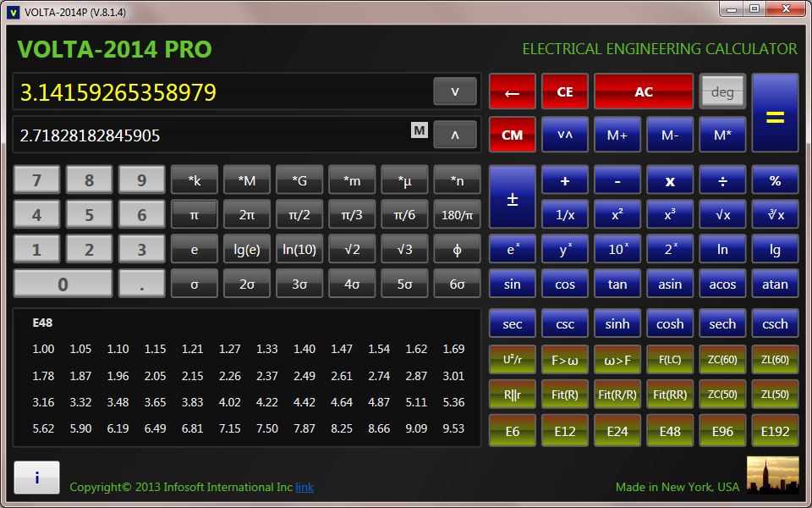Show the E12 resistor series
The height and width of the screenshot is (508, 812).
565,430
